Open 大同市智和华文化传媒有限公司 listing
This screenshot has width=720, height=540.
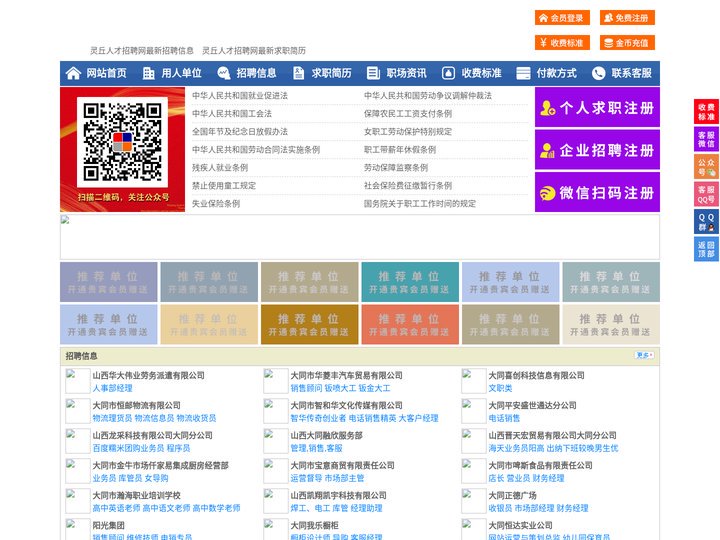tap(346, 405)
